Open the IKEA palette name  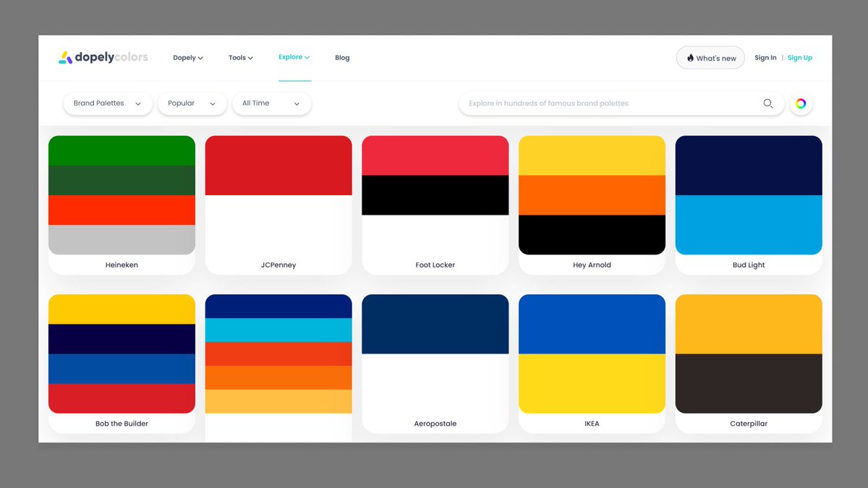pyautogui.click(x=592, y=424)
